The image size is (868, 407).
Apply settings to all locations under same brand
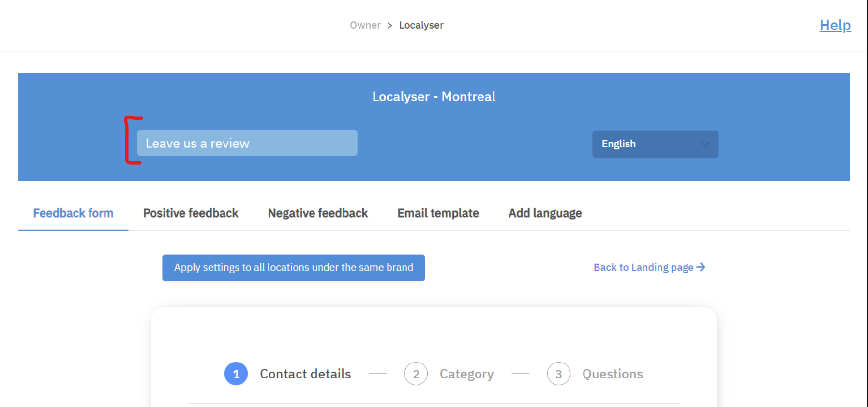click(x=293, y=268)
